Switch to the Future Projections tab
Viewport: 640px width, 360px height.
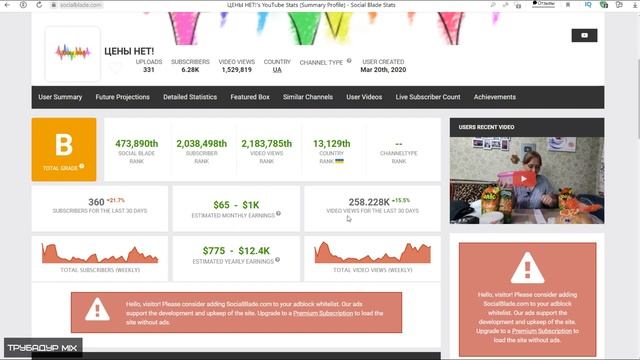click(x=122, y=97)
